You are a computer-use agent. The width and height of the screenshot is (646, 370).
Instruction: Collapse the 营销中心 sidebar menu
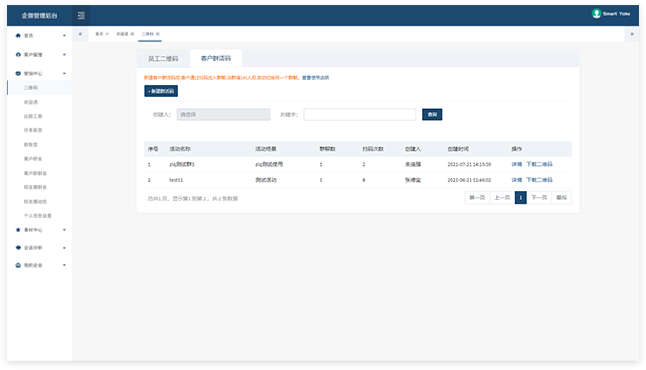tap(40, 73)
